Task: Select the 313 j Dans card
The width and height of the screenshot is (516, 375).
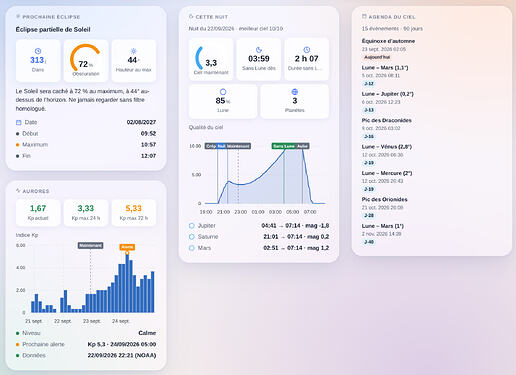Action: [x=38, y=61]
